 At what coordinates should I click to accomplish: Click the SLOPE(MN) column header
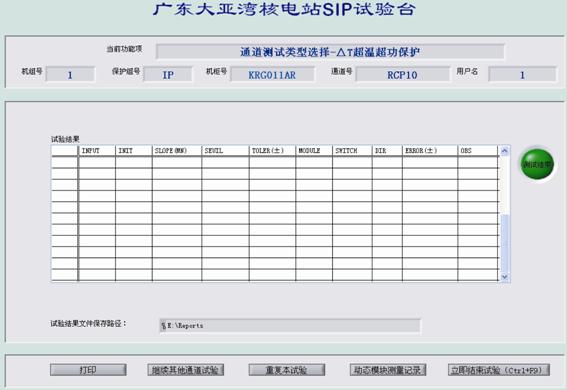pyautogui.click(x=177, y=151)
